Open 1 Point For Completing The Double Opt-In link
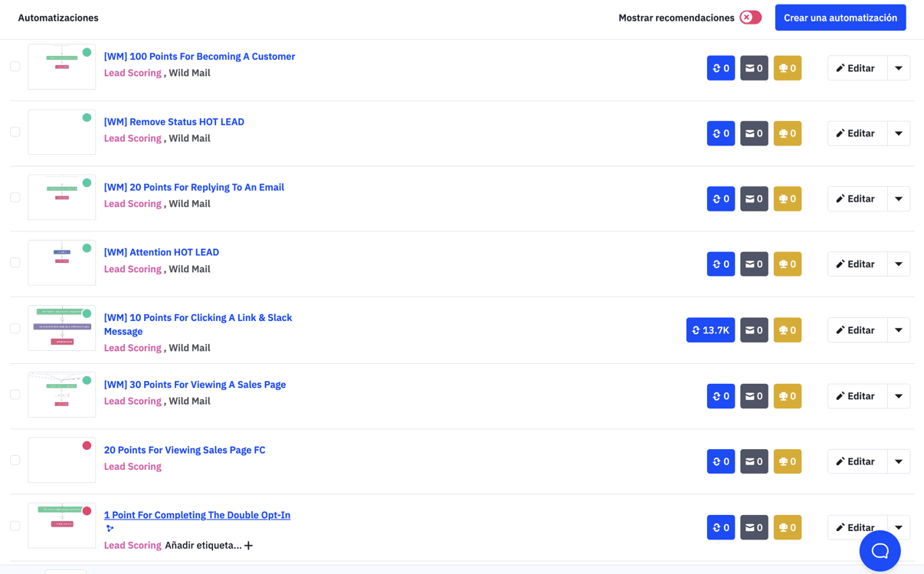The image size is (924, 574). click(x=197, y=515)
